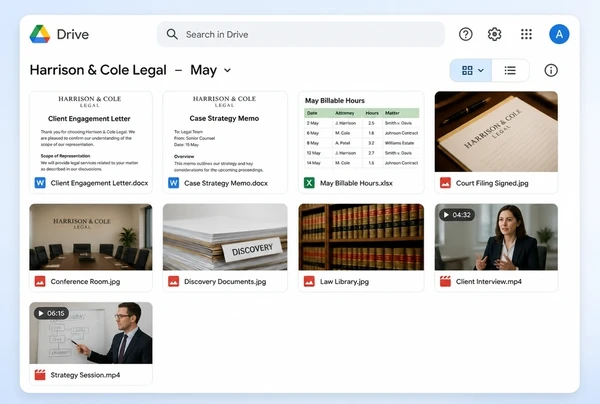Viewport: 600px width, 404px height.
Task: Focus the Search in Drive field
Action: (x=301, y=34)
